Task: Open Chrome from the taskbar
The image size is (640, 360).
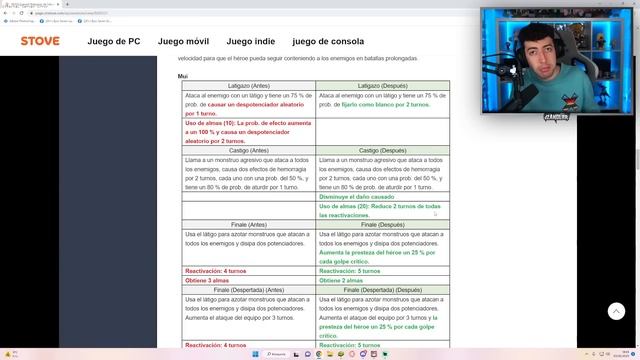Action: pos(319,354)
